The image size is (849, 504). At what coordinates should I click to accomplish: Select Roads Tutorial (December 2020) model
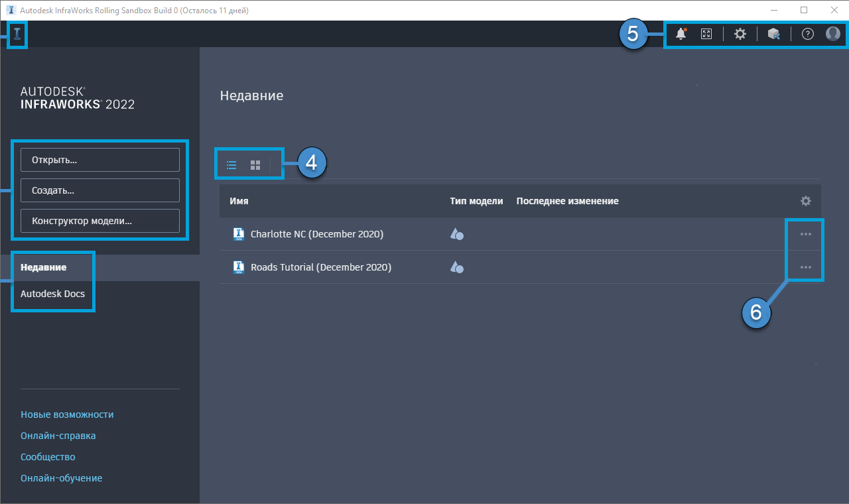tap(321, 267)
